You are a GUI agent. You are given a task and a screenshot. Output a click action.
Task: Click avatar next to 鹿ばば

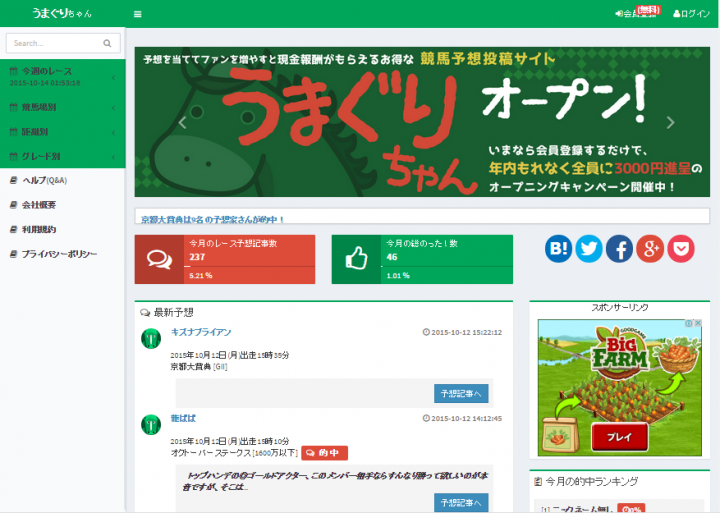tap(151, 425)
